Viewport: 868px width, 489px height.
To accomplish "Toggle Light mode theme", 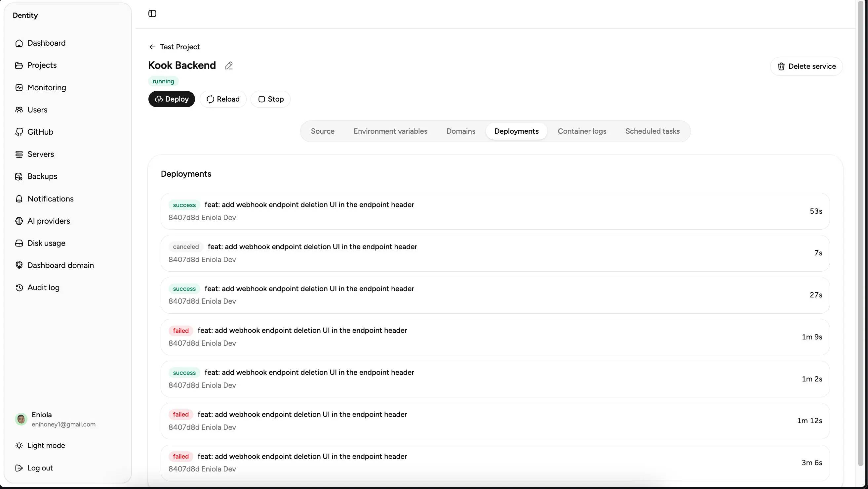I will (x=40, y=446).
